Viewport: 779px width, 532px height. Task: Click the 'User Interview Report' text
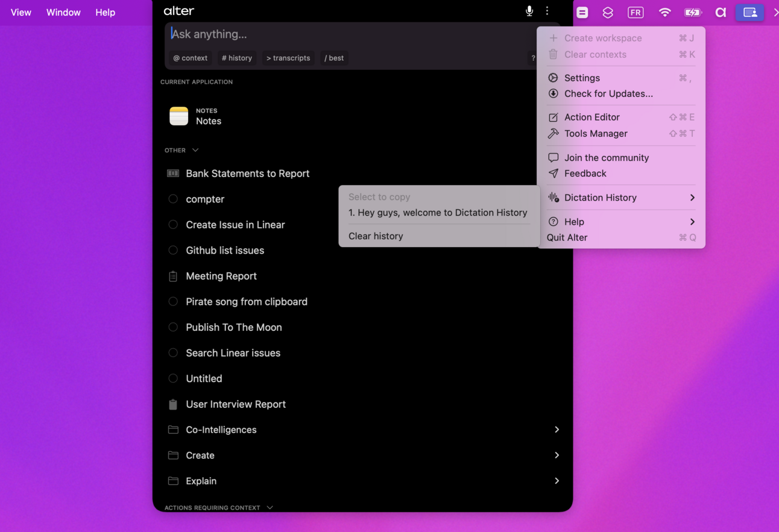pos(236,404)
